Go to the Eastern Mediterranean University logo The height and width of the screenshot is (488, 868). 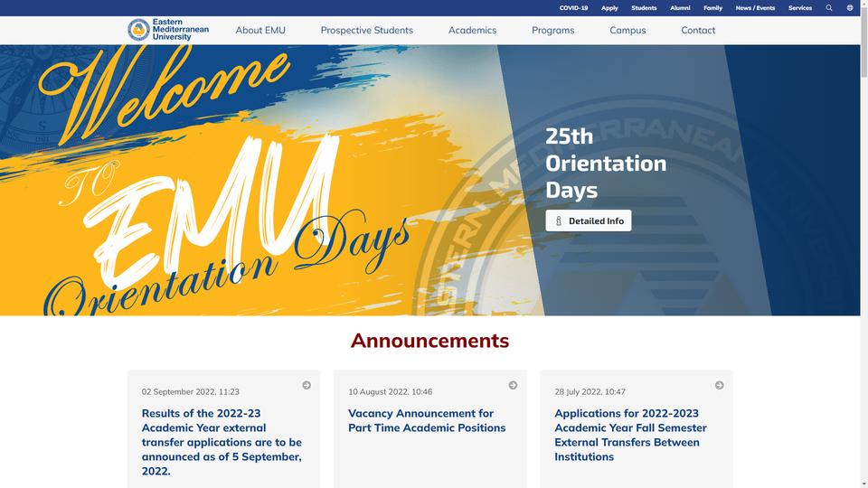(x=168, y=30)
